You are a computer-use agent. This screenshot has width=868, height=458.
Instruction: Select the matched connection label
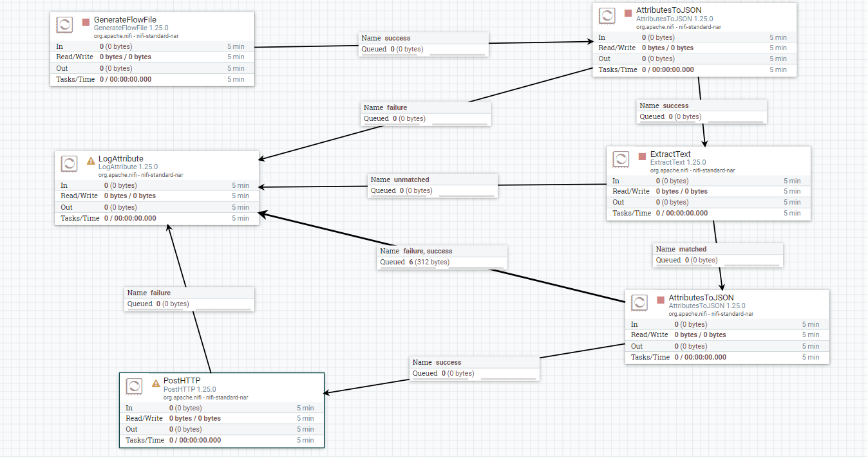[x=718, y=255]
